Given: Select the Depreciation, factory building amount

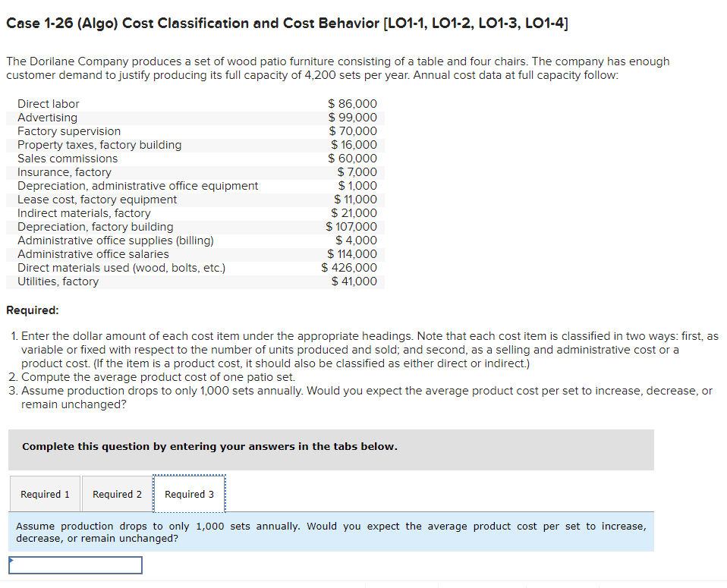Looking at the screenshot, I should [x=351, y=226].
